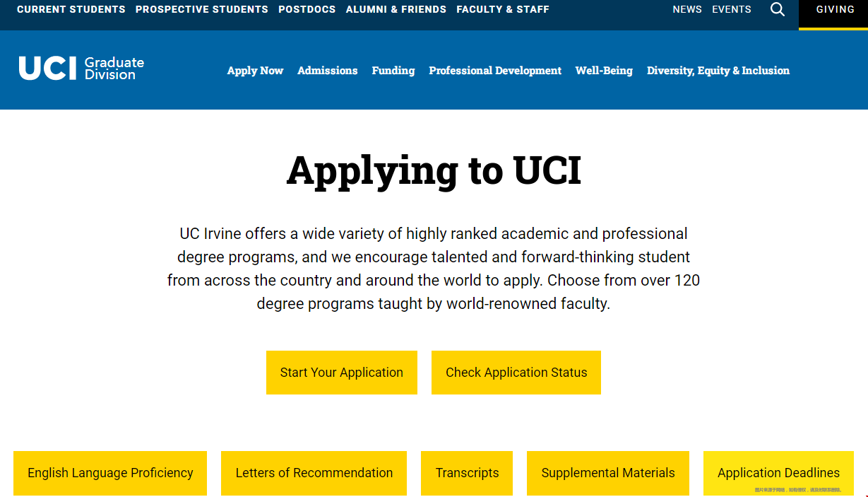Open the Giving page
This screenshot has height=497, width=868.
pos(835,10)
